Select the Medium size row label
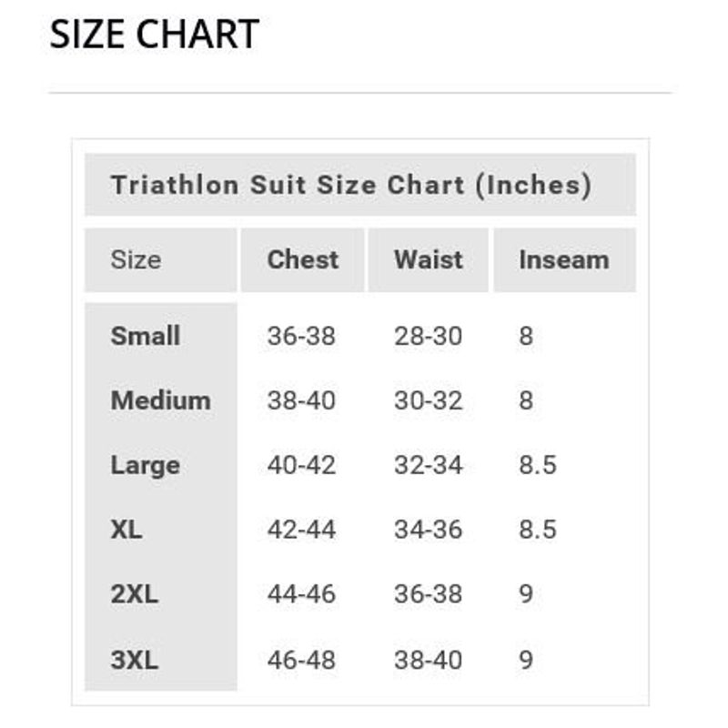The image size is (728, 728). (161, 400)
